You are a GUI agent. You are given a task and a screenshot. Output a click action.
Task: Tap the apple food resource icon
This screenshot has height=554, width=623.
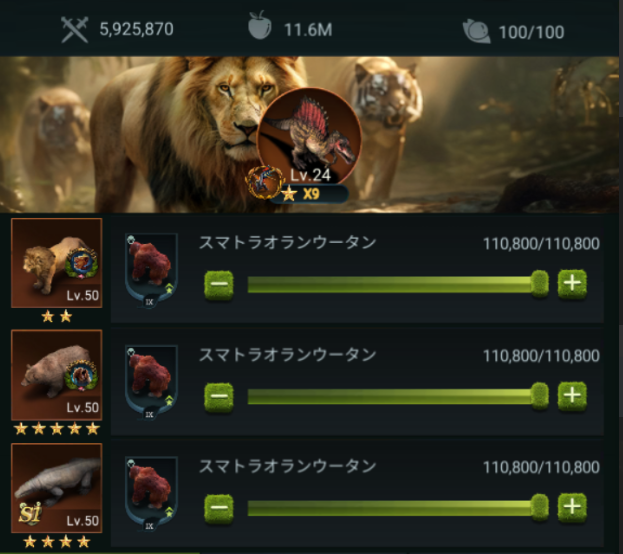click(x=259, y=25)
